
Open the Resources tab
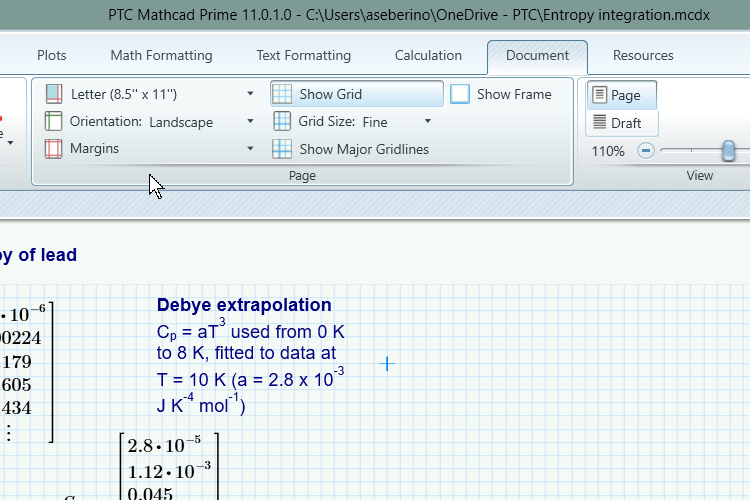tap(643, 55)
